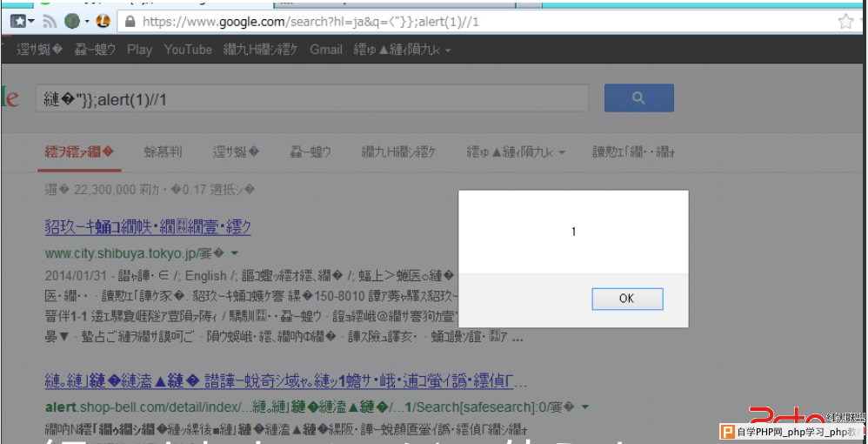Screen dimensions: 868x444
Task: Expand arrow next to alert.shop-bell.com URL
Action: point(584,407)
